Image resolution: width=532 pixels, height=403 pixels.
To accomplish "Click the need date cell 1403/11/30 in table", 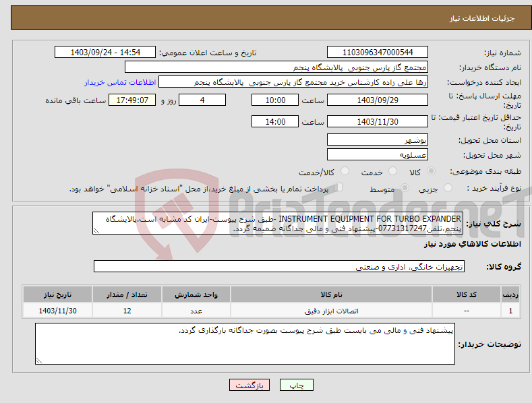I will click(58, 311).
